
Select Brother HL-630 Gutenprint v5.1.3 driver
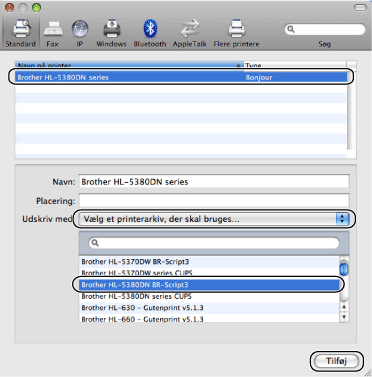(210, 308)
